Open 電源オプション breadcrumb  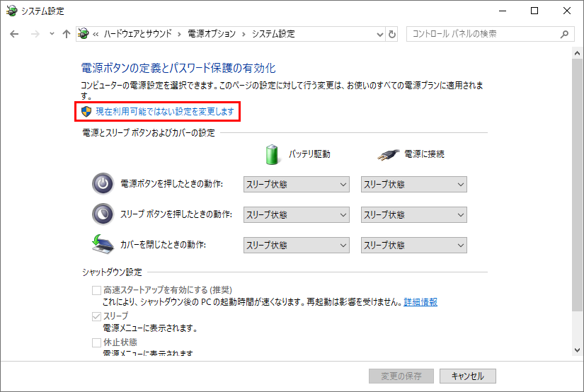212,34
